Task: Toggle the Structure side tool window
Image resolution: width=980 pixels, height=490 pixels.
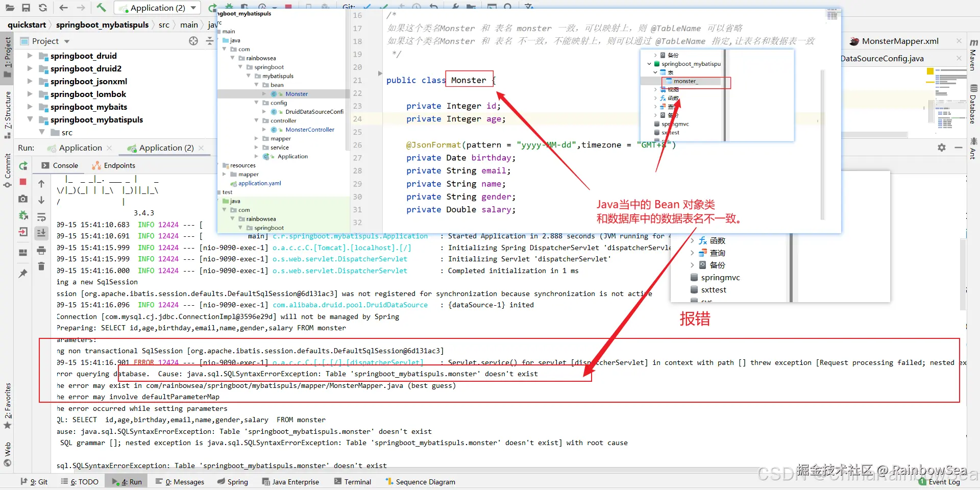Action: pyautogui.click(x=8, y=114)
